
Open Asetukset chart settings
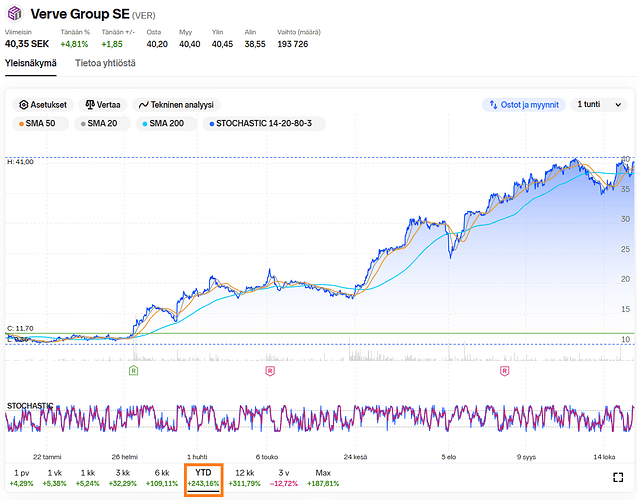(44, 104)
